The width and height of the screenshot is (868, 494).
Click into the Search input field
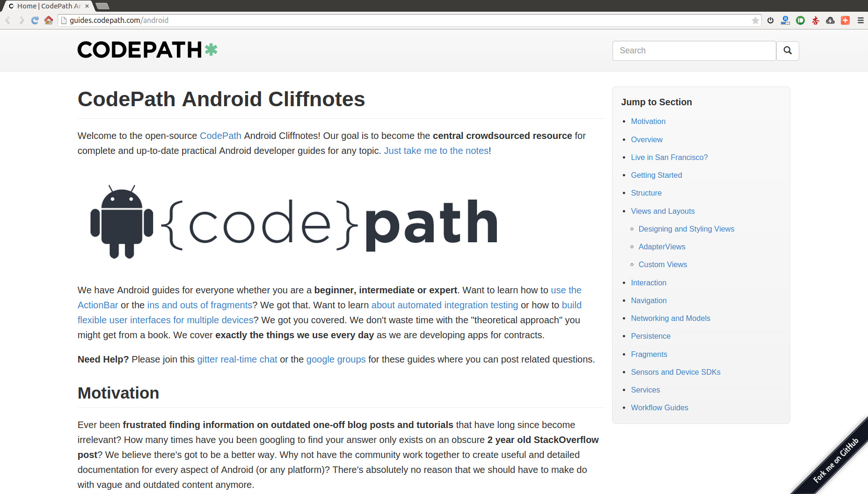[694, 51]
